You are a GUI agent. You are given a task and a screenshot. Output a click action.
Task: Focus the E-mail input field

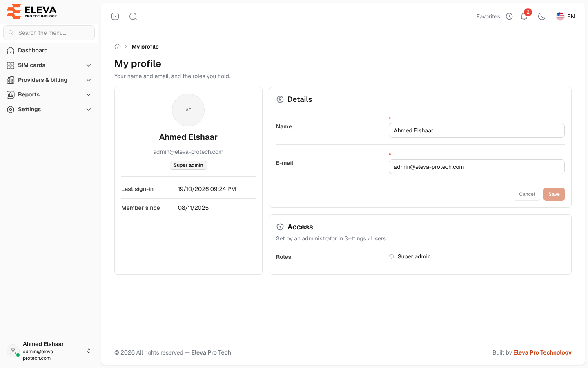477,167
